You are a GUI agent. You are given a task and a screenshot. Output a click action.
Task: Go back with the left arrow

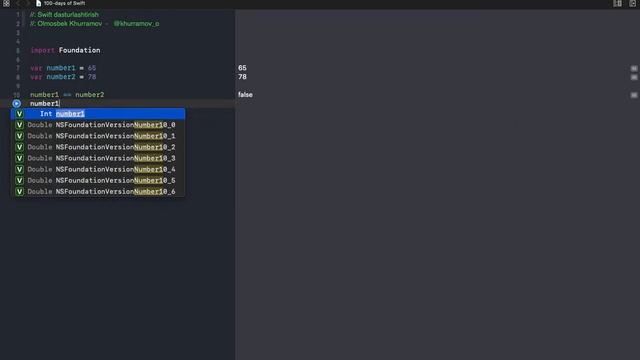(x=18, y=3)
